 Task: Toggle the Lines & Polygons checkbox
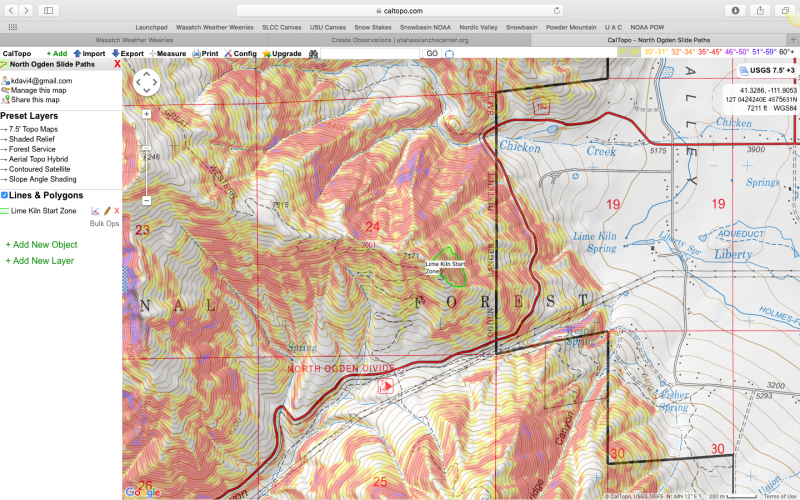[x=5, y=195]
